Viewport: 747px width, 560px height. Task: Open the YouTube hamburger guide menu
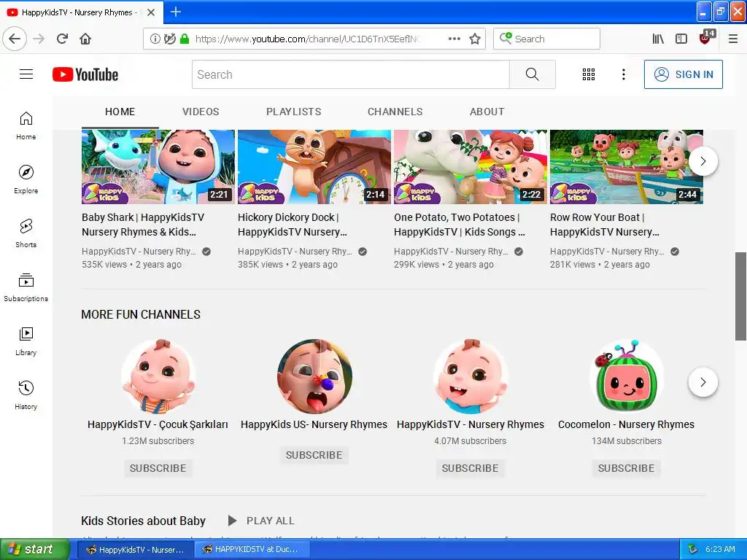coord(26,74)
